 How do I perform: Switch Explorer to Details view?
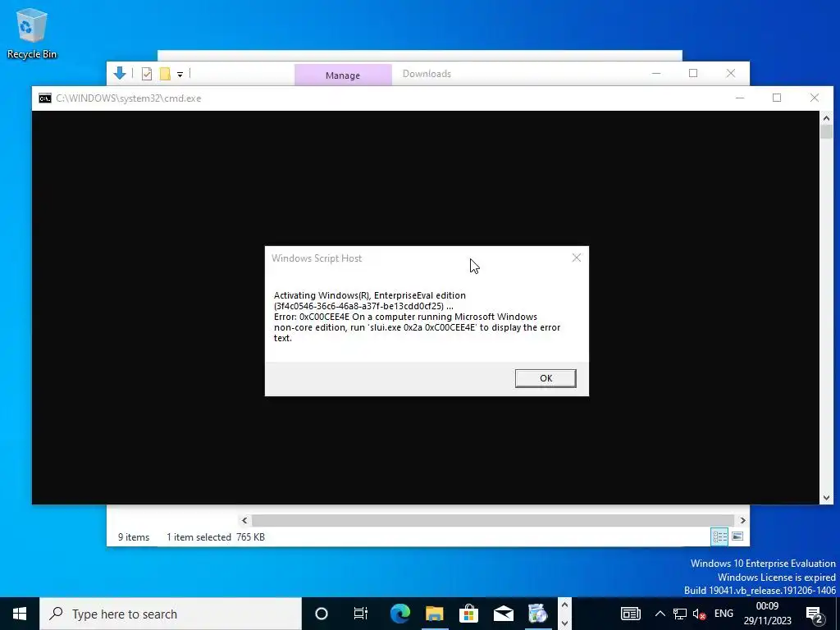pos(719,536)
